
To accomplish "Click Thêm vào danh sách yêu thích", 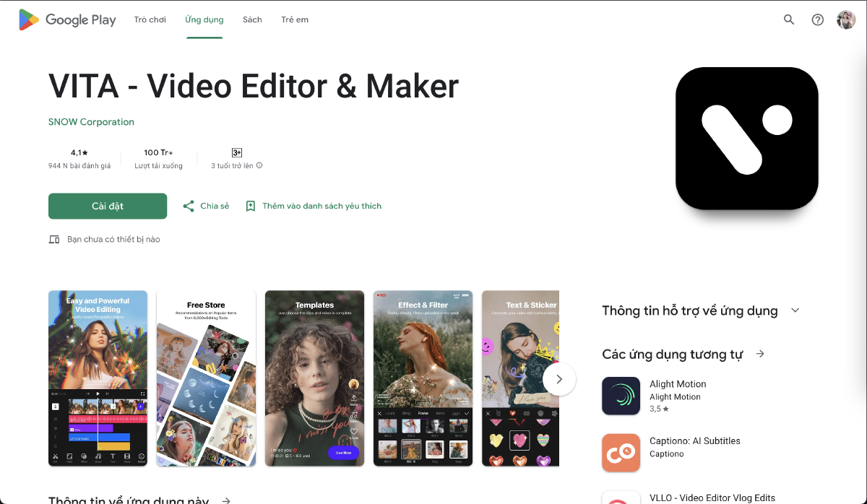I will (314, 206).
